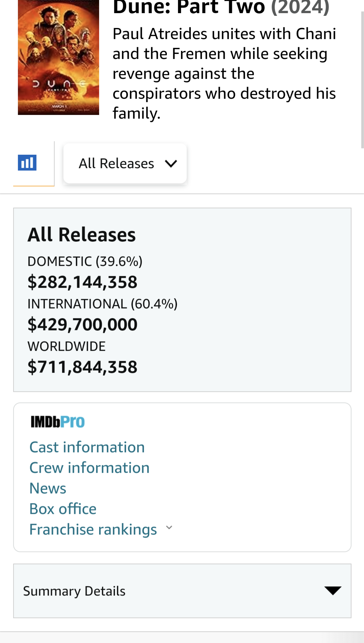Image resolution: width=364 pixels, height=643 pixels.
Task: Open the Franchise rankings link
Action: [93, 530]
